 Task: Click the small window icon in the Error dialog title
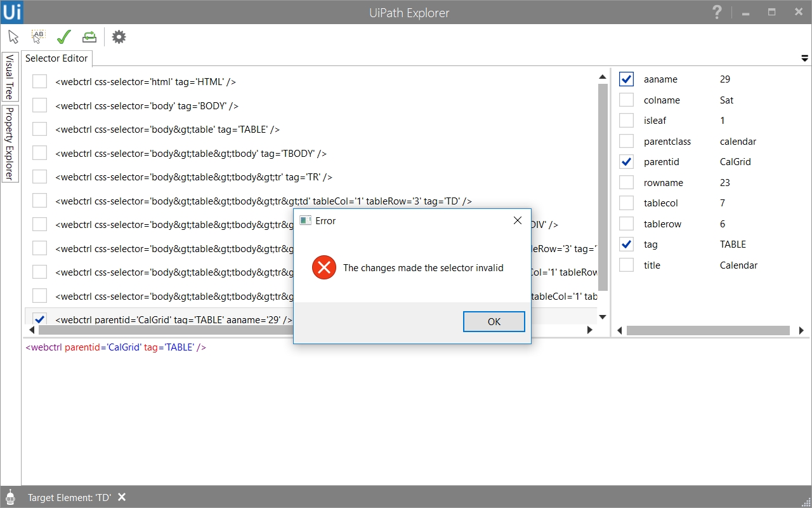tap(305, 220)
